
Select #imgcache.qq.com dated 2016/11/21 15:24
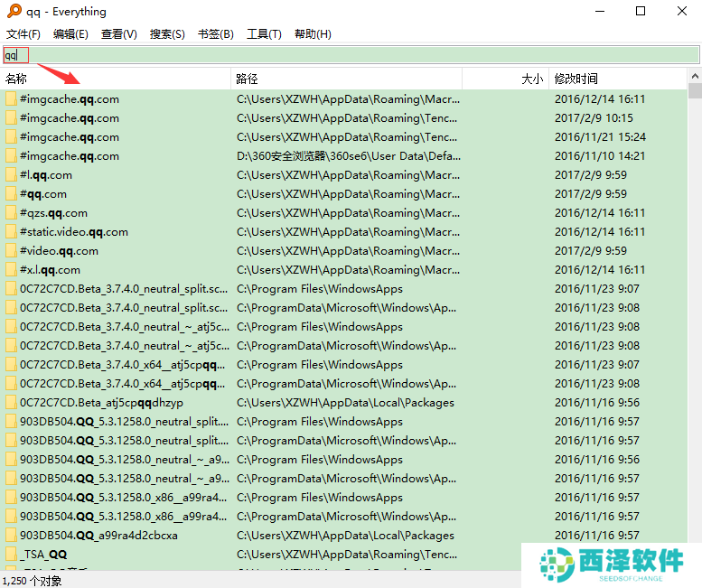coord(70,137)
